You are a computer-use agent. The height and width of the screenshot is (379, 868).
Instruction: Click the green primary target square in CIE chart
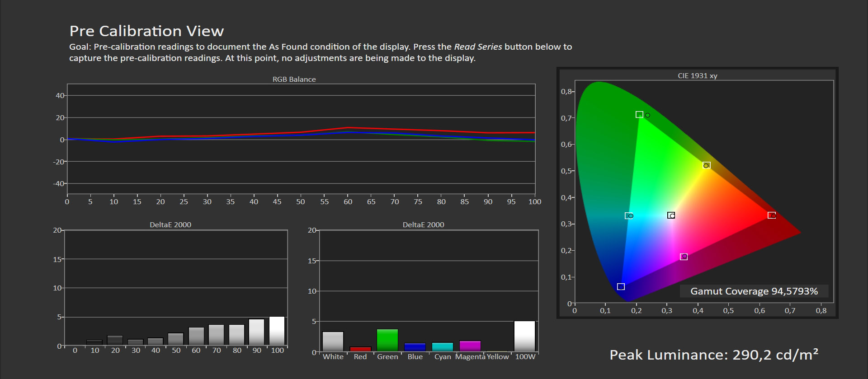pos(639,115)
